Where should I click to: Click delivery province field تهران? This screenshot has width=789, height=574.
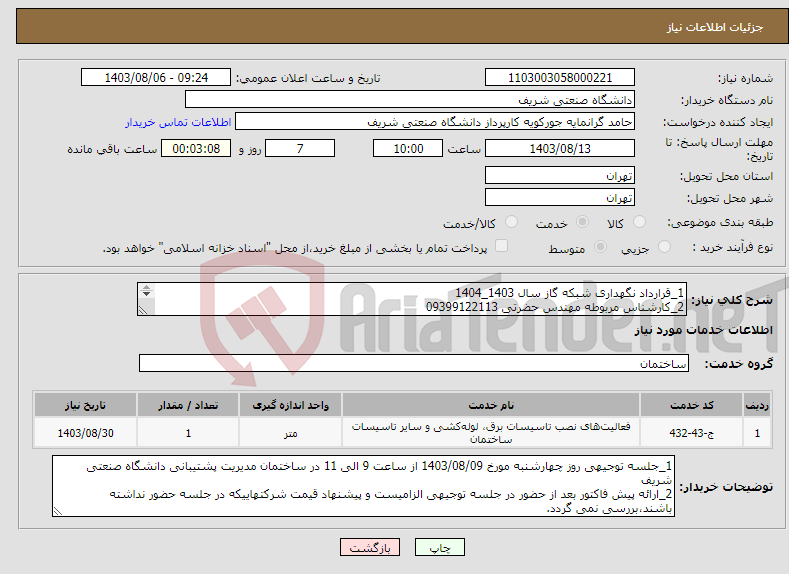[560, 175]
